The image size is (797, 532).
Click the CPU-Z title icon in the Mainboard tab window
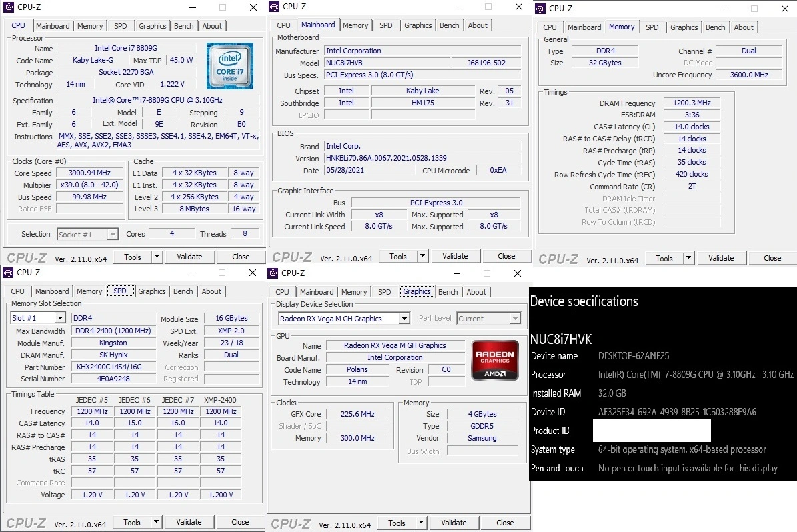coord(274,7)
